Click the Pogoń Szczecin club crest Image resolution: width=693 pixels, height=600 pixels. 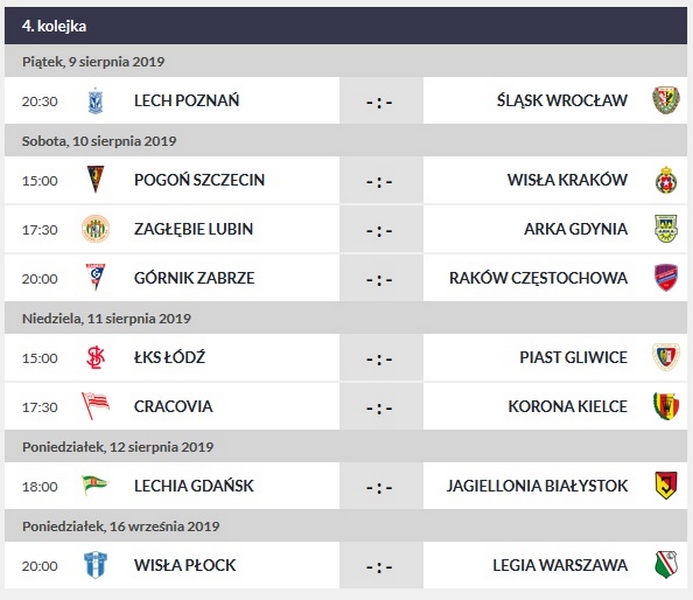[x=95, y=180]
